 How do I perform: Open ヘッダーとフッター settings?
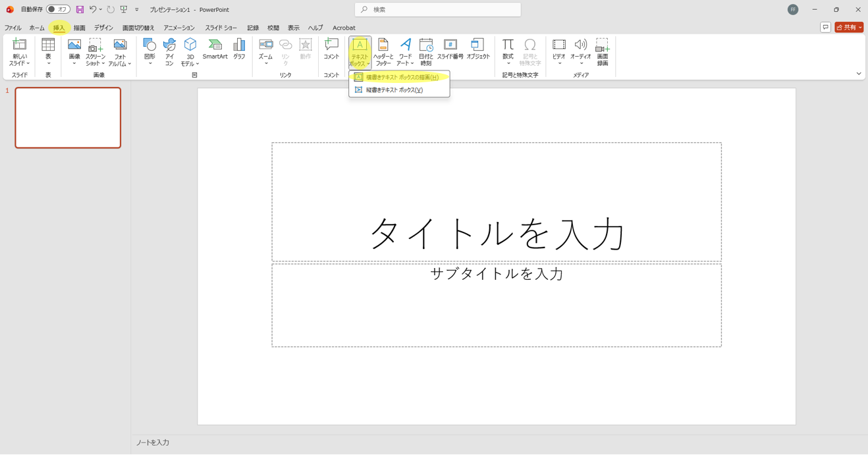[x=383, y=52]
